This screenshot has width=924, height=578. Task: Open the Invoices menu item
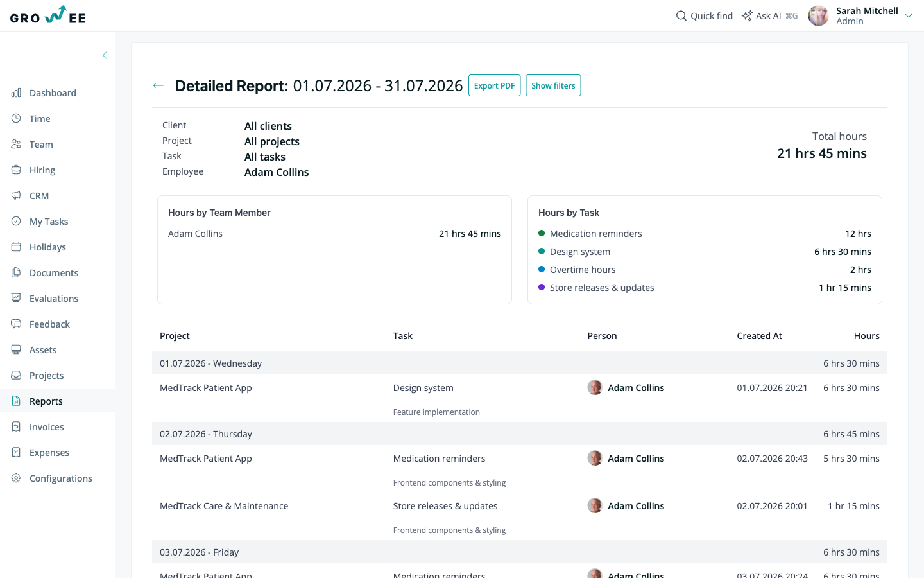(58, 427)
